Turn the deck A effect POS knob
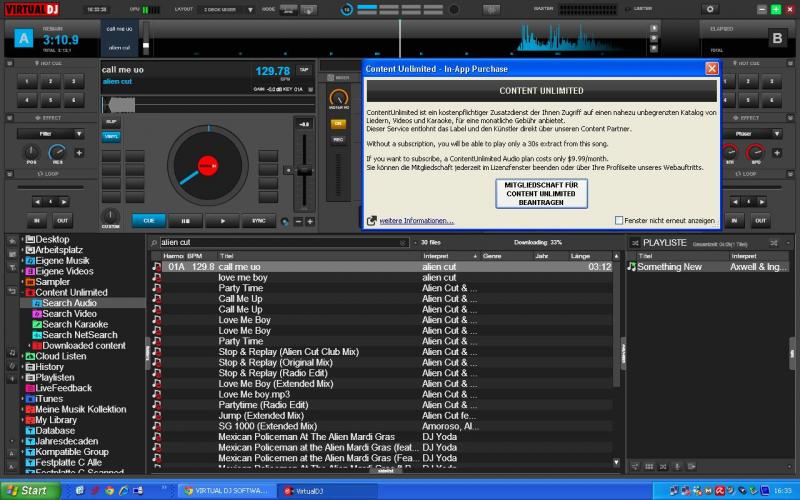This screenshot has width=800, height=500. [x=32, y=152]
